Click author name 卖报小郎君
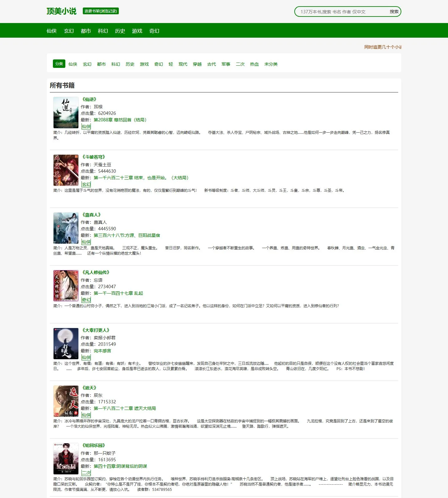 pos(105,338)
